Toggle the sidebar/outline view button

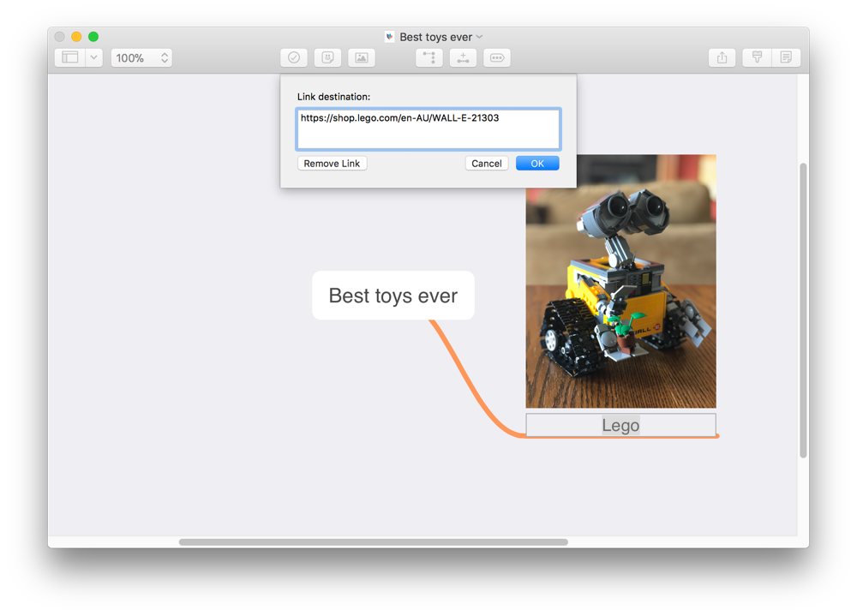pyautogui.click(x=70, y=57)
